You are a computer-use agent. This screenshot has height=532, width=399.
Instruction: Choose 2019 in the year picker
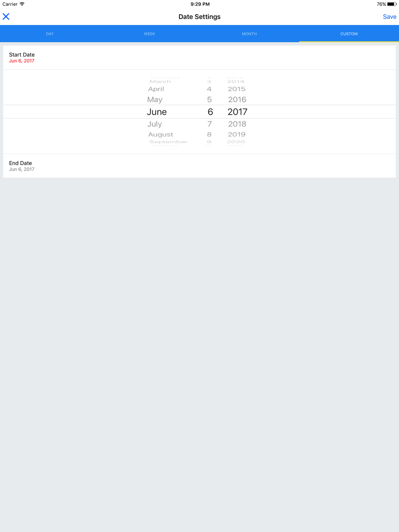click(237, 134)
